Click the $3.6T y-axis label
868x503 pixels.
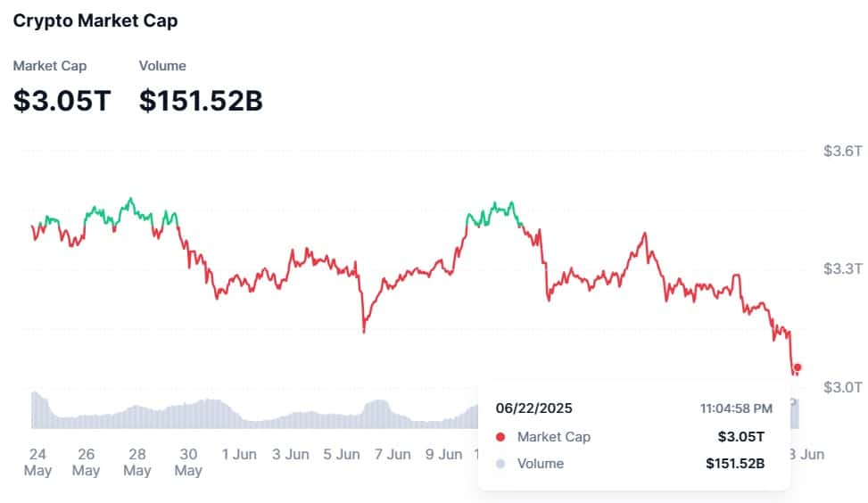pyautogui.click(x=842, y=151)
